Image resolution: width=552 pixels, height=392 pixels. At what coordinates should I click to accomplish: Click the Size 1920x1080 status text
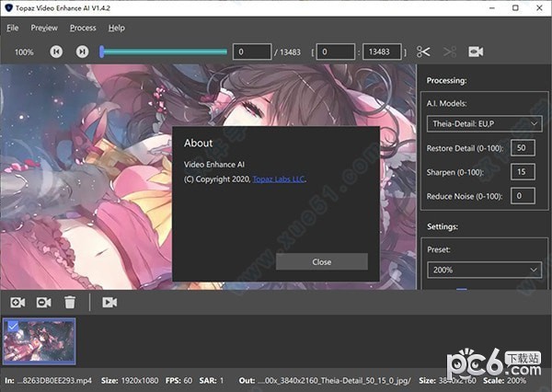(130, 381)
